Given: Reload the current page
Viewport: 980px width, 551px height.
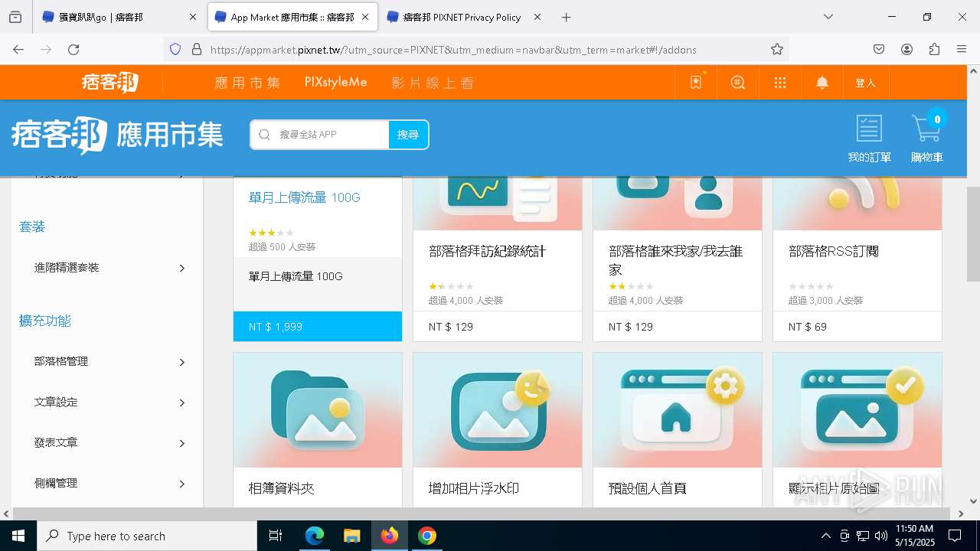Looking at the screenshot, I should click(73, 49).
